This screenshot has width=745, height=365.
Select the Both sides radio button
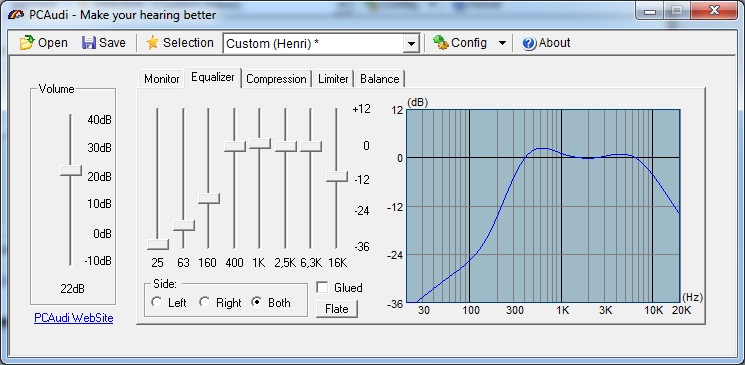point(257,302)
